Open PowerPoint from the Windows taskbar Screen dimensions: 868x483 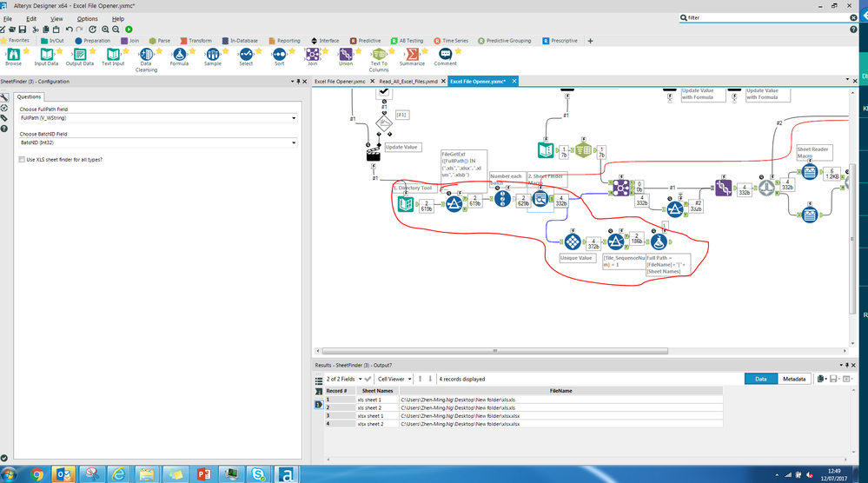point(203,474)
